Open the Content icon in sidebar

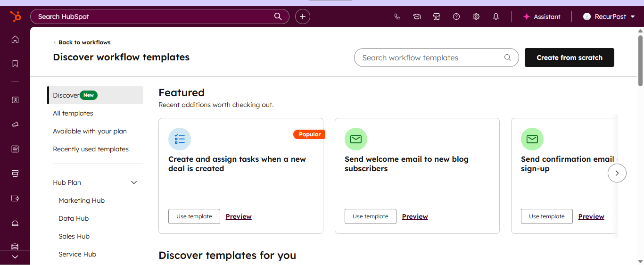point(15,149)
